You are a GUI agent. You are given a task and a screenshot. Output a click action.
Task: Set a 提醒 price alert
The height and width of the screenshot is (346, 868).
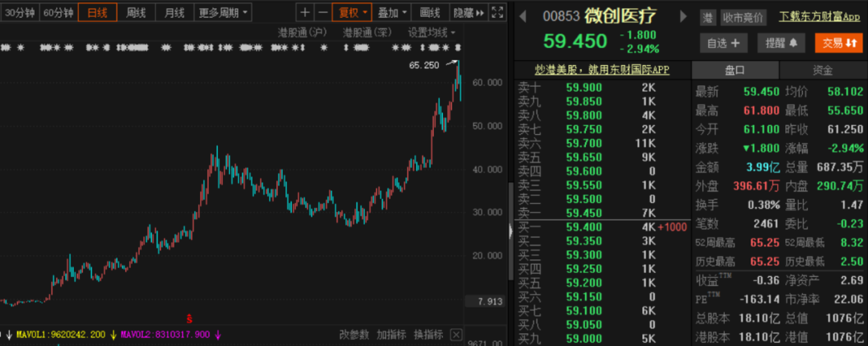point(781,43)
